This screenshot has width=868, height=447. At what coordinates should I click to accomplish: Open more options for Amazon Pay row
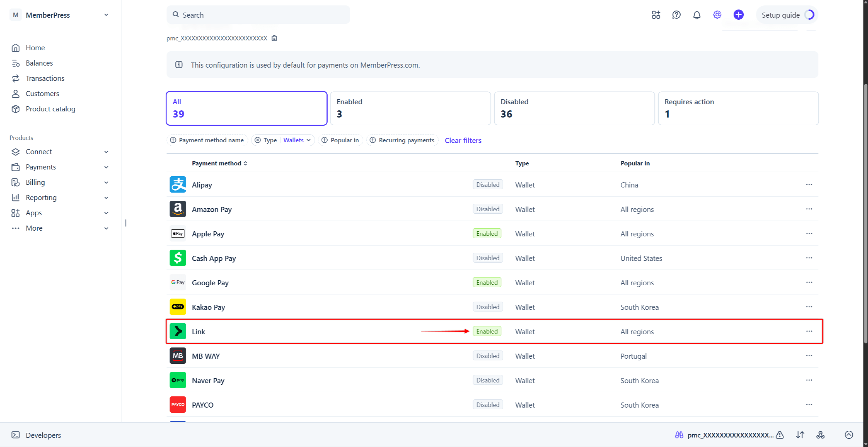pyautogui.click(x=809, y=209)
